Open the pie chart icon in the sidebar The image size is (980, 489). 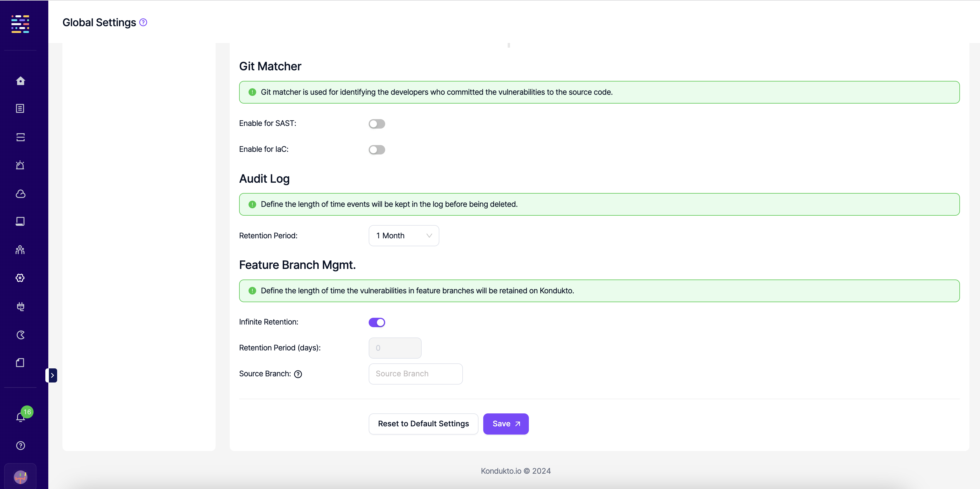[x=21, y=335]
